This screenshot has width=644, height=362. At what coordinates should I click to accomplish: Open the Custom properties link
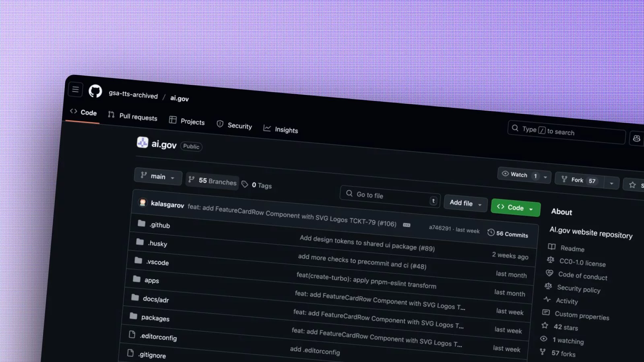tap(582, 315)
